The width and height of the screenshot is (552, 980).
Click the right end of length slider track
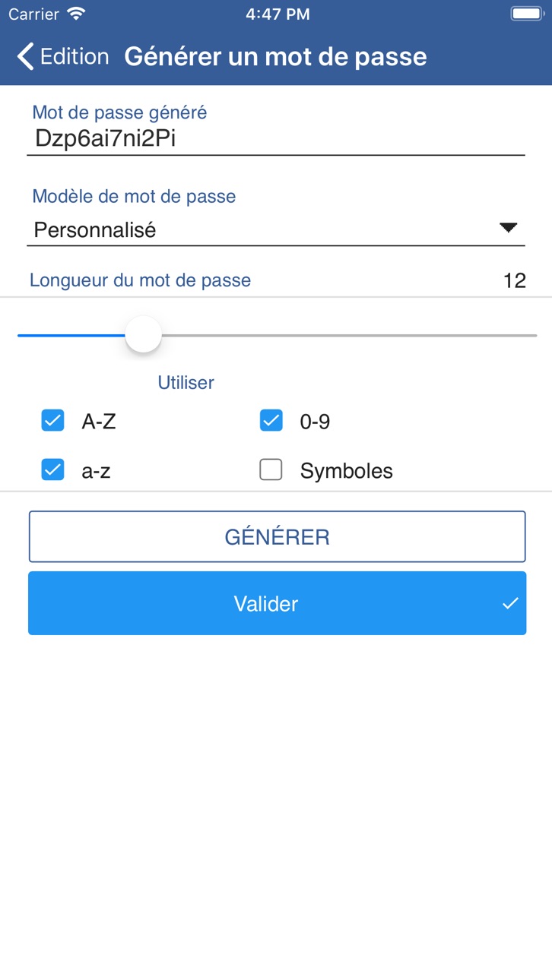532,335
